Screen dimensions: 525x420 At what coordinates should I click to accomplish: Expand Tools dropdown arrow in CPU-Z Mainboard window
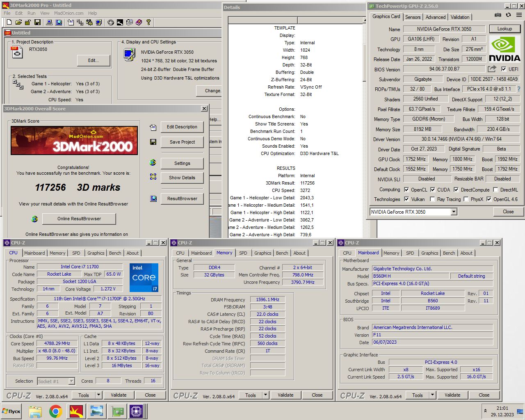[432, 395]
